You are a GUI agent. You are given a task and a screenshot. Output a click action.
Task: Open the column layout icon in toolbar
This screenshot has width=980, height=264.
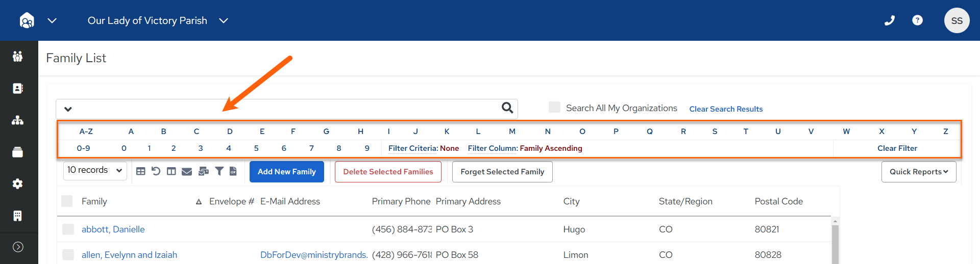click(x=171, y=171)
